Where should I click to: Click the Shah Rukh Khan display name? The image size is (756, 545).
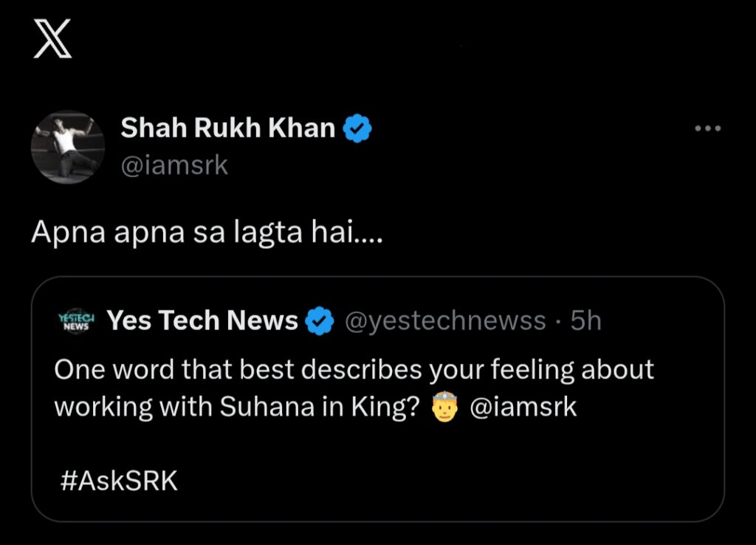[x=228, y=128]
